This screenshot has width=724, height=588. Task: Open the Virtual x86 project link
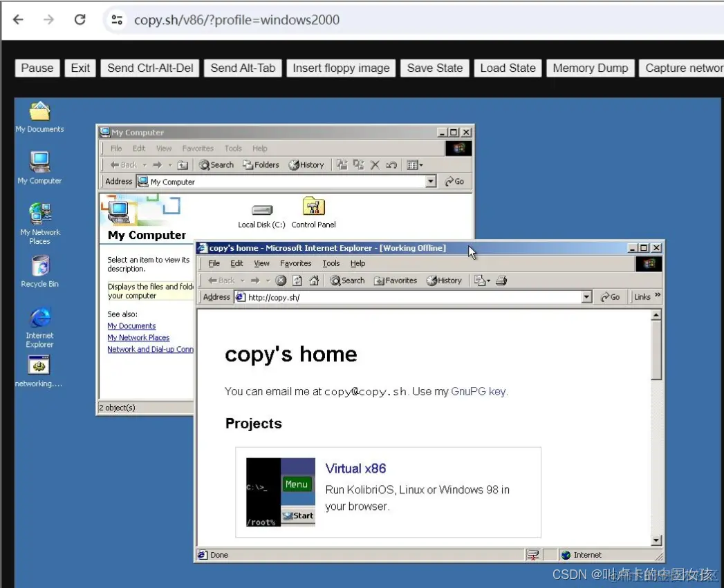355,468
